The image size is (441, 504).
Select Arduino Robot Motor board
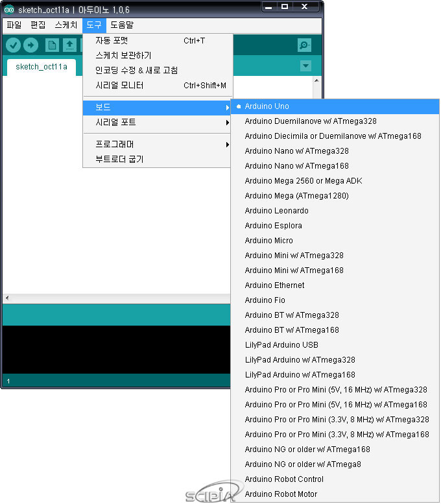coord(335,494)
